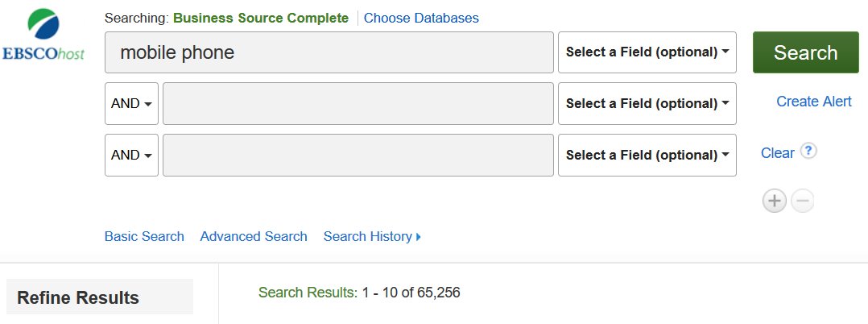Click the third empty search field

[358, 156]
